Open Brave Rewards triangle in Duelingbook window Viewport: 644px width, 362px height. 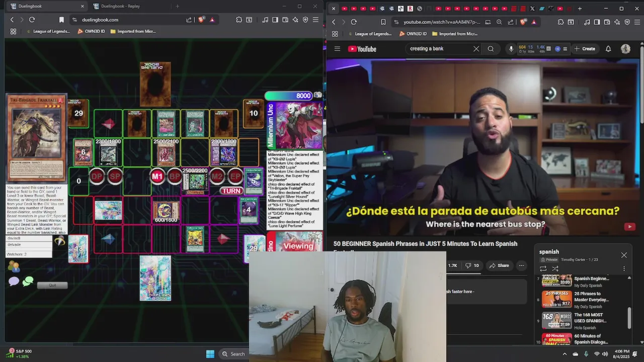pos(212,20)
